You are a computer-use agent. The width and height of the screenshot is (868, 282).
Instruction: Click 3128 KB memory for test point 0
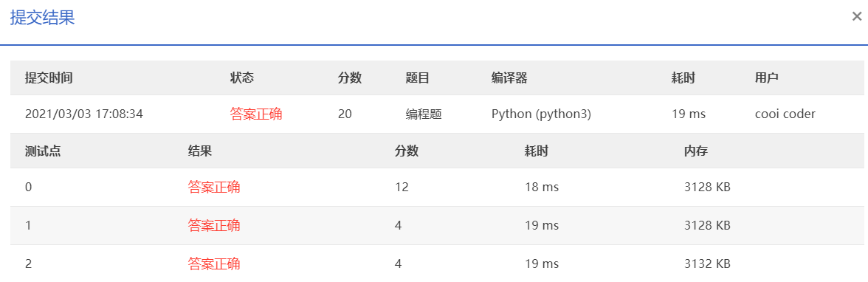click(x=707, y=188)
